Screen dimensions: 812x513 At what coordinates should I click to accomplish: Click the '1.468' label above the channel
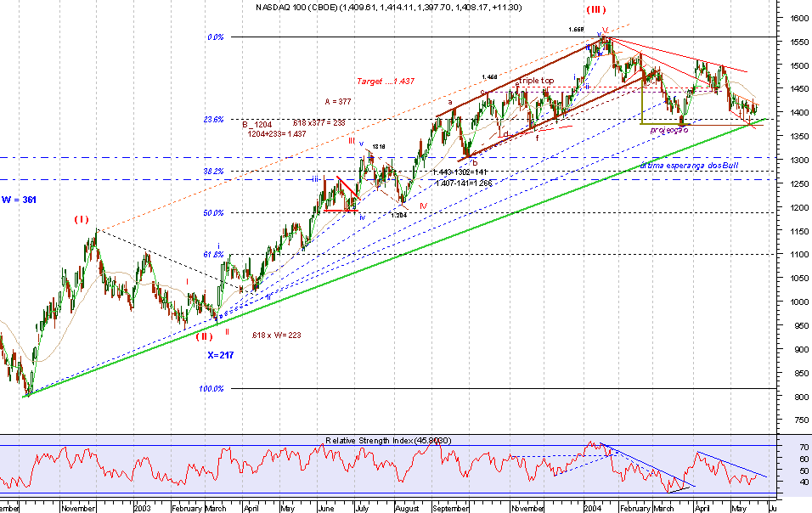coord(489,77)
